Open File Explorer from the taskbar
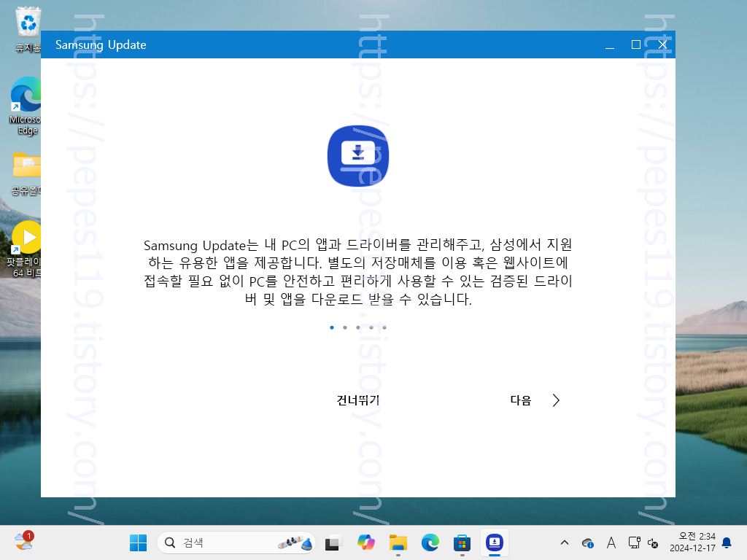The width and height of the screenshot is (747, 560). click(398, 542)
